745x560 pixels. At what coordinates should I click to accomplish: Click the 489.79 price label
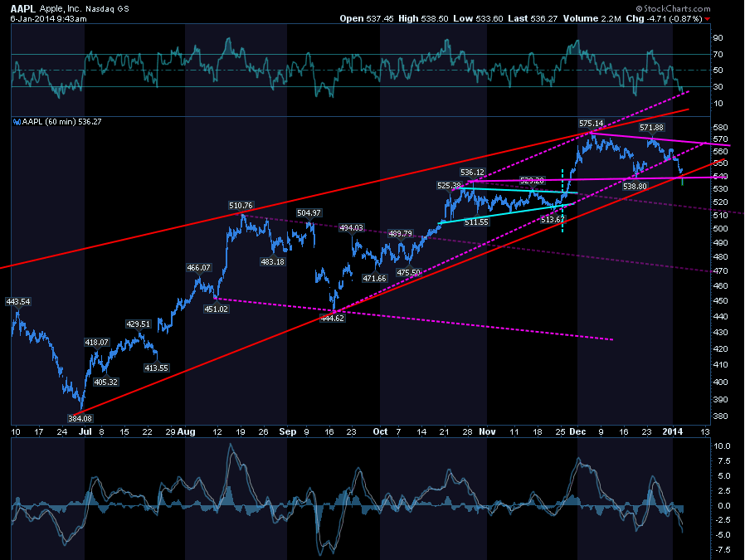click(401, 234)
